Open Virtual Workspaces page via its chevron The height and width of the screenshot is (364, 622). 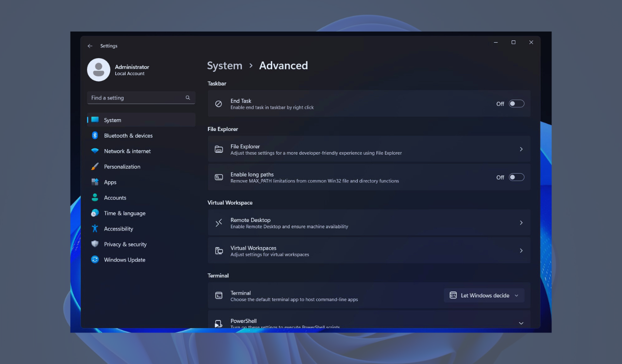pyautogui.click(x=521, y=250)
